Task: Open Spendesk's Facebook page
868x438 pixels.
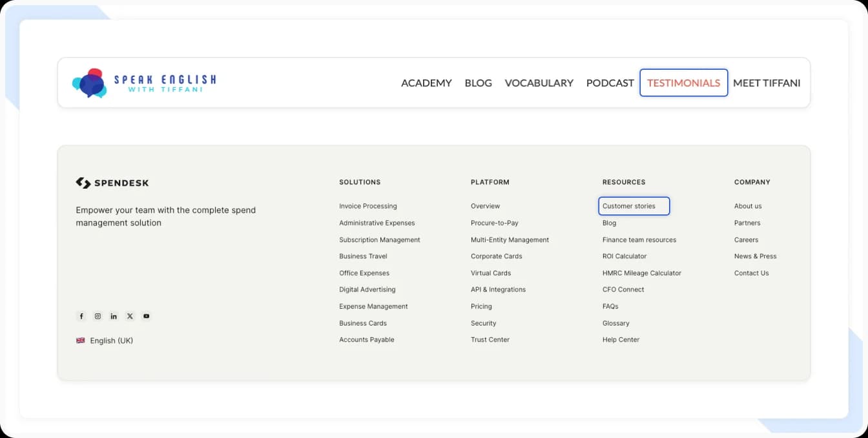Action: pos(81,316)
